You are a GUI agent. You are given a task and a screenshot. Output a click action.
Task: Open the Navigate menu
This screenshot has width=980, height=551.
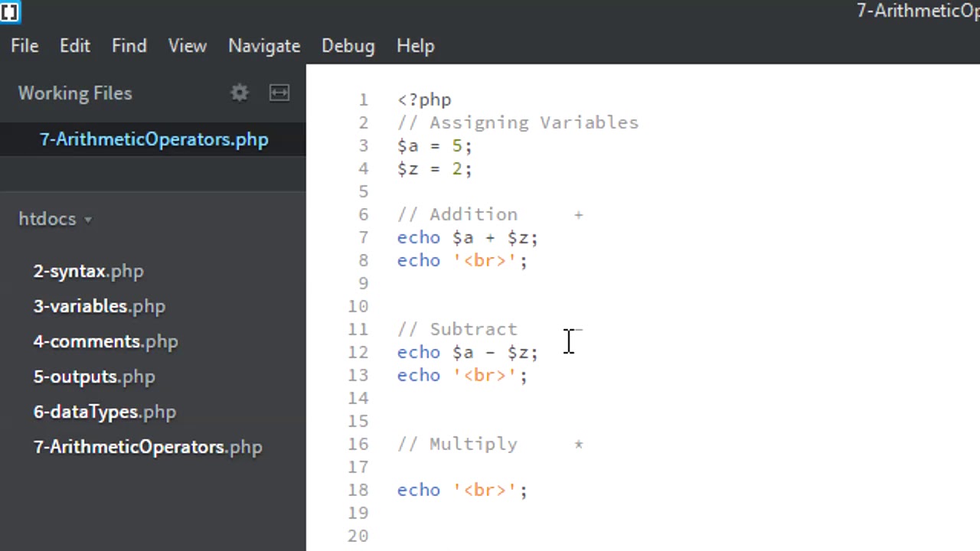tap(264, 46)
